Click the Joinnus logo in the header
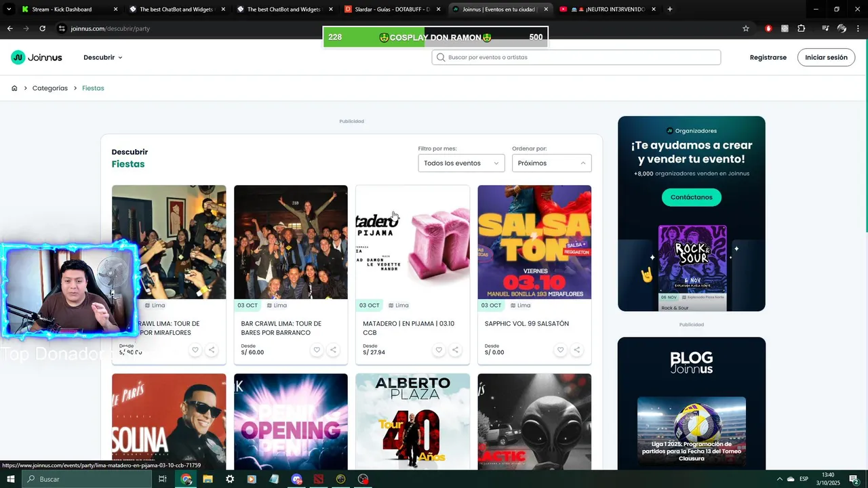Viewport: 868px width, 488px height. coord(37,58)
